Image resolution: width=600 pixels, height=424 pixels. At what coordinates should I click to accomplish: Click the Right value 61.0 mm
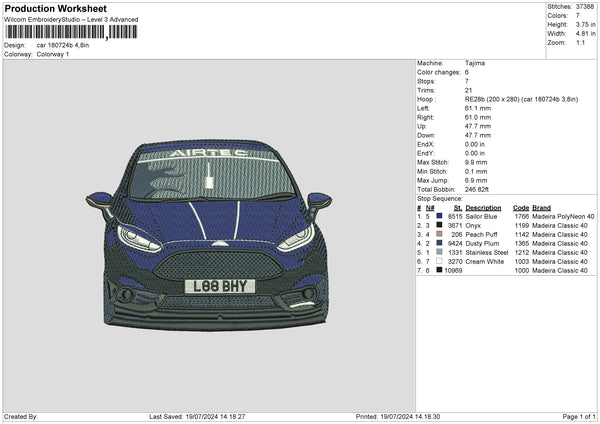pyautogui.click(x=478, y=117)
